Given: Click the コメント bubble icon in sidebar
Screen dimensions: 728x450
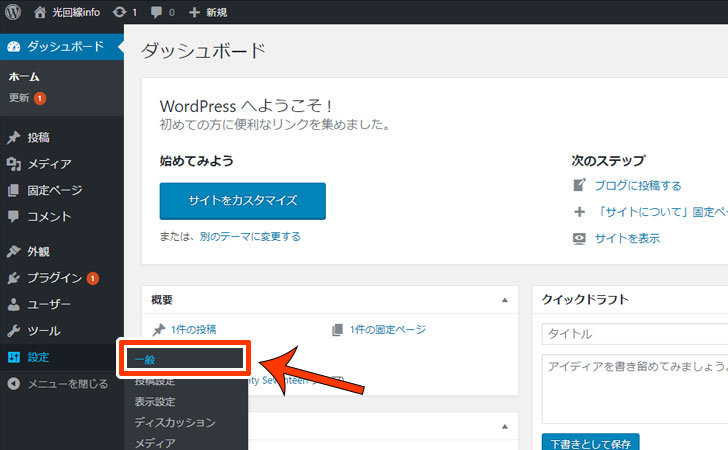Looking at the screenshot, I should 13,216.
